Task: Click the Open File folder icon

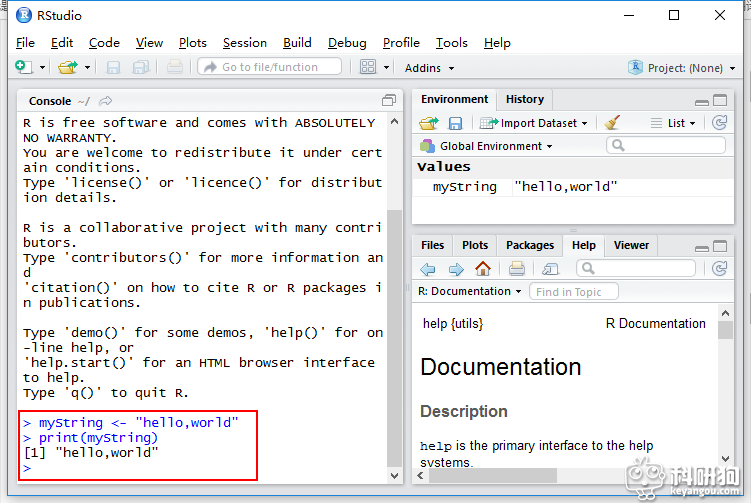Action: pyautogui.click(x=68, y=67)
